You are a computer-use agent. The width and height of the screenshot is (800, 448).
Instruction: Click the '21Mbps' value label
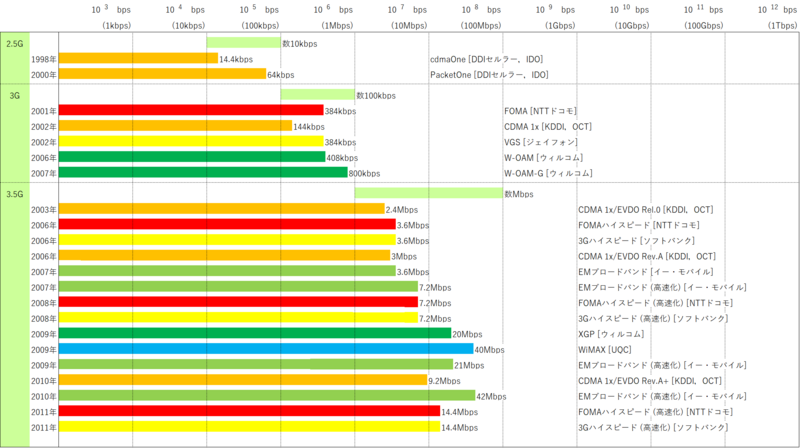[x=469, y=365]
